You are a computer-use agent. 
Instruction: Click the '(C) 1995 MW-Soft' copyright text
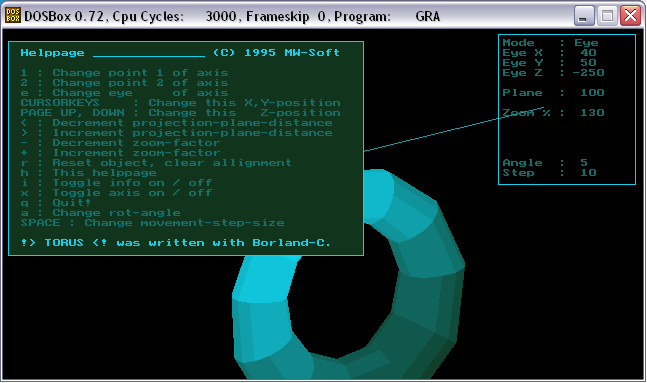(276, 53)
